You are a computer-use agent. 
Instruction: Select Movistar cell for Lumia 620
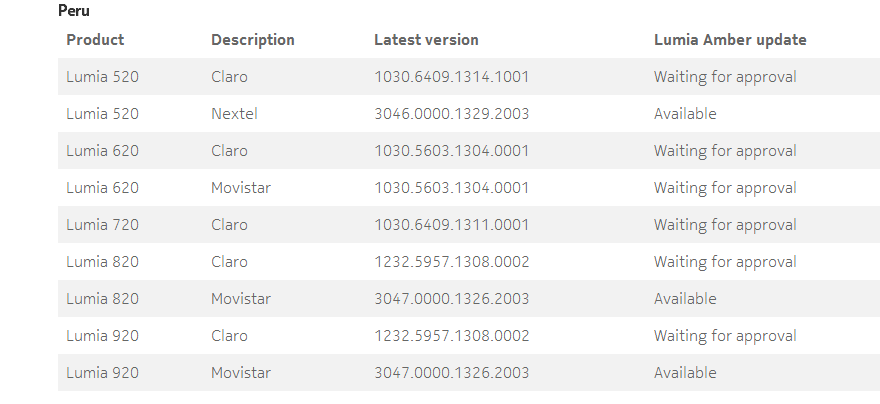241,188
